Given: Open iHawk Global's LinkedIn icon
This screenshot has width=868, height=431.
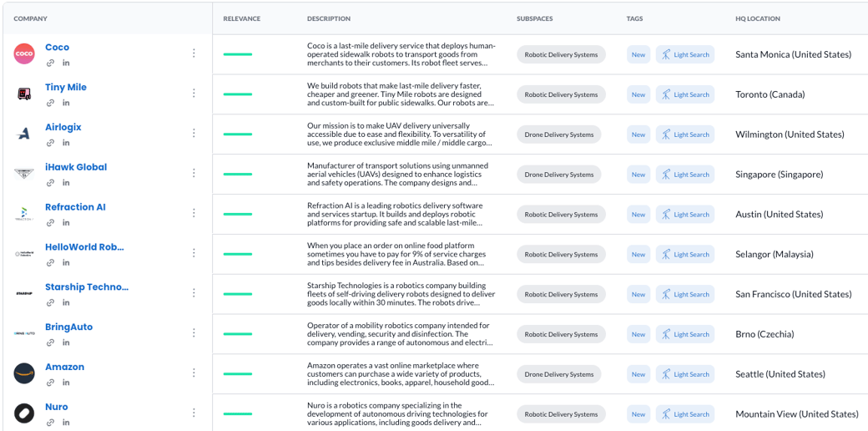Looking at the screenshot, I should coord(66,183).
